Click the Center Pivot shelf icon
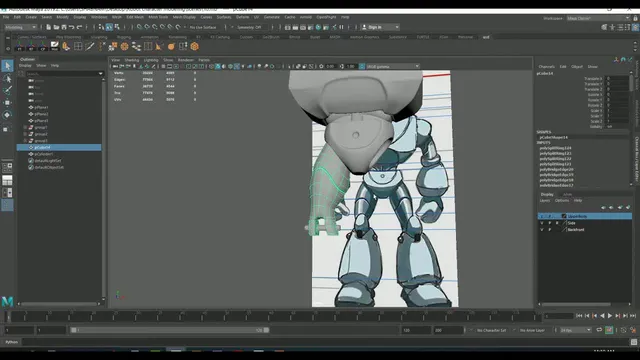Screen dimensions: 640x360 point(43,47)
